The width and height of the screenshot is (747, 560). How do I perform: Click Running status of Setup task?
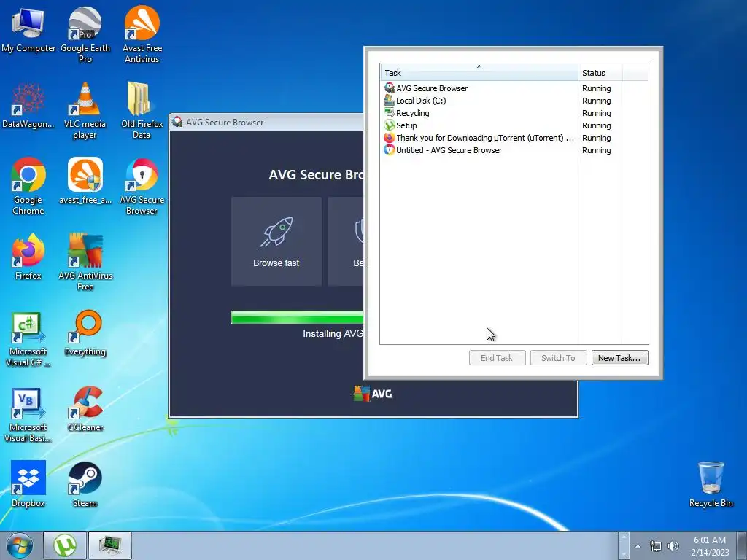(x=596, y=125)
